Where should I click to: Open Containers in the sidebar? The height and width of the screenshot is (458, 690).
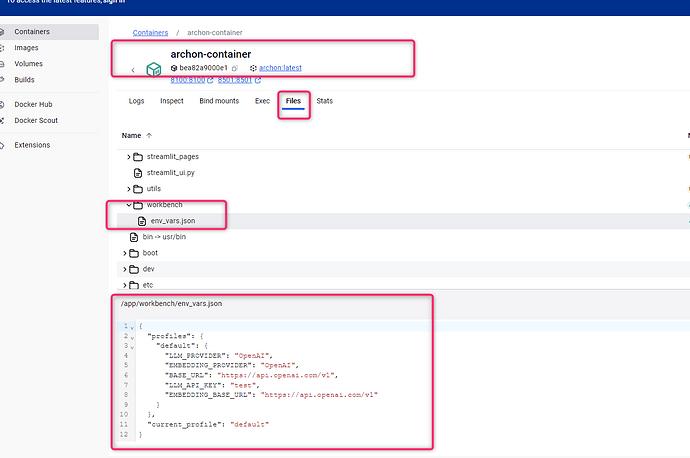(x=48, y=32)
